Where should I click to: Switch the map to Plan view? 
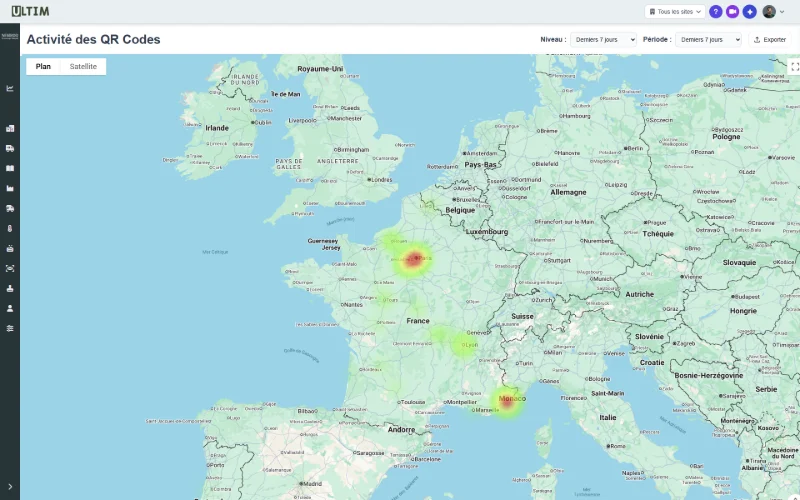[43, 66]
